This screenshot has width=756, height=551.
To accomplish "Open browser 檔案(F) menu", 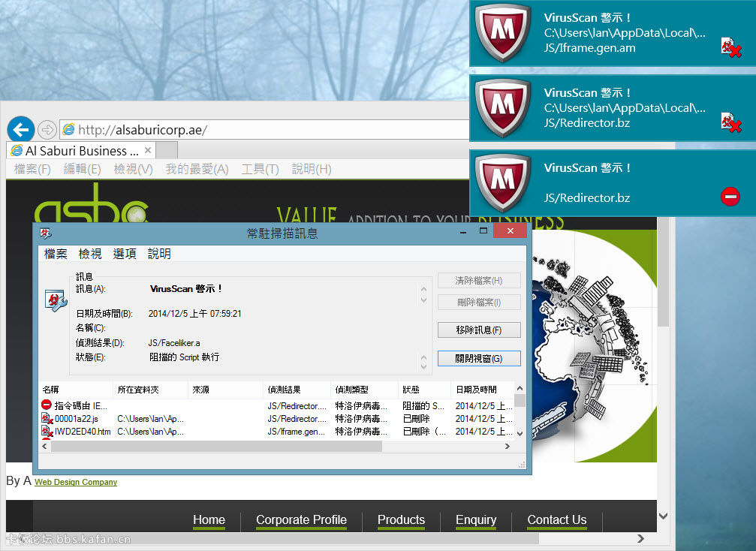I will point(32,169).
